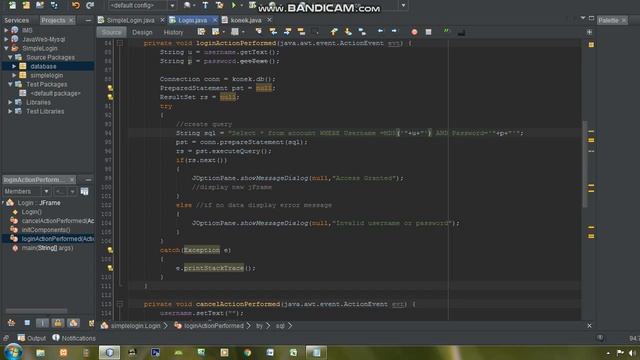The image size is (640, 360).
Task: Click the Redo arrow icon
Action: [90, 5]
